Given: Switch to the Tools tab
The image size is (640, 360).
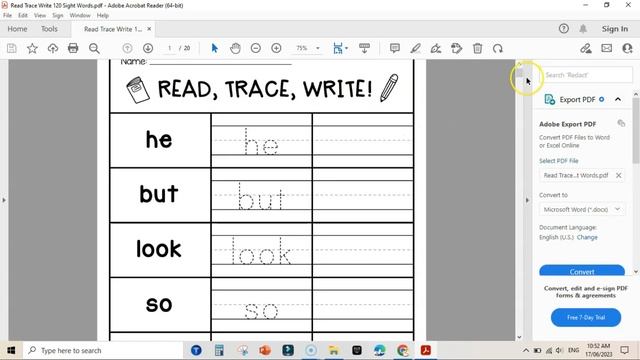Looking at the screenshot, I should click(x=49, y=29).
